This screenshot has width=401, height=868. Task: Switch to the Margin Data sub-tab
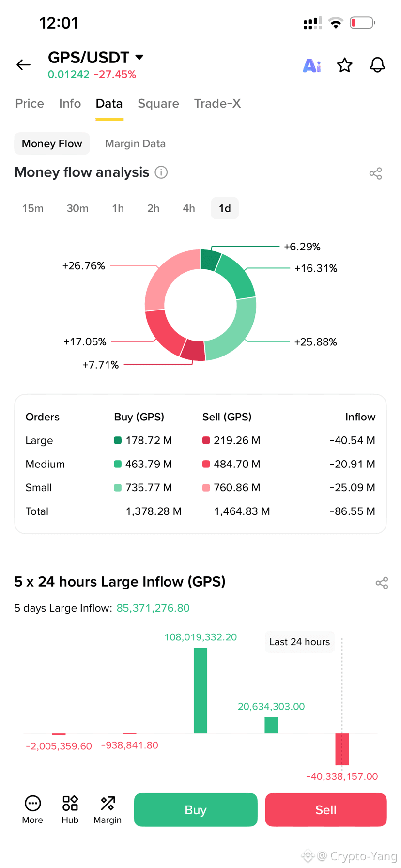[135, 143]
